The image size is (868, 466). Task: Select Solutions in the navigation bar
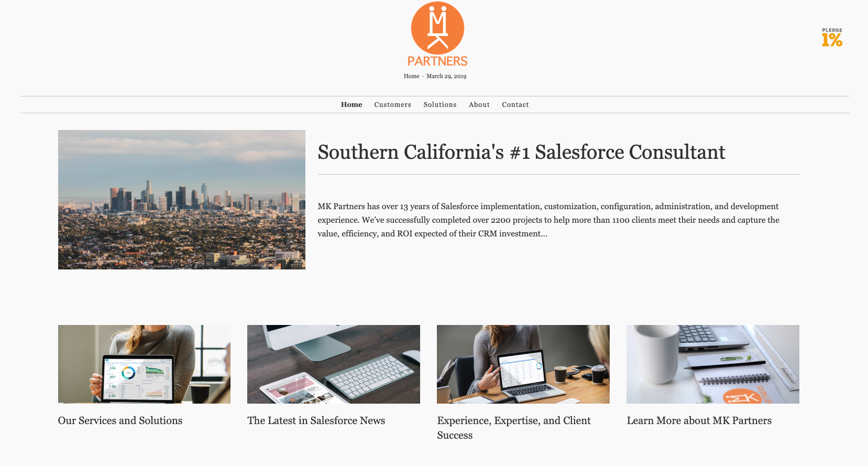coord(440,105)
